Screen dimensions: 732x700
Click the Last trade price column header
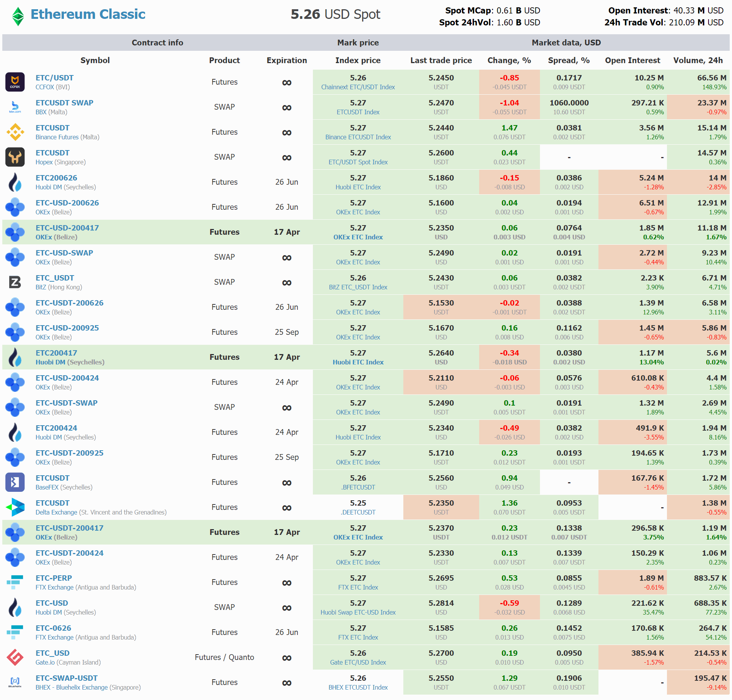pyautogui.click(x=441, y=60)
